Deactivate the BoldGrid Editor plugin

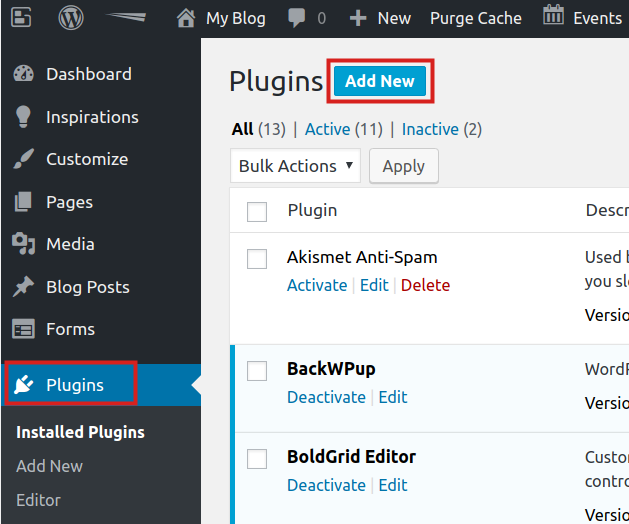(326, 485)
